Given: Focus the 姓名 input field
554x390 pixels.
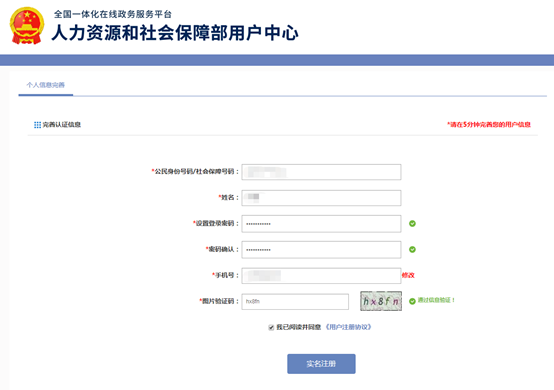Looking at the screenshot, I should pyautogui.click(x=321, y=198).
